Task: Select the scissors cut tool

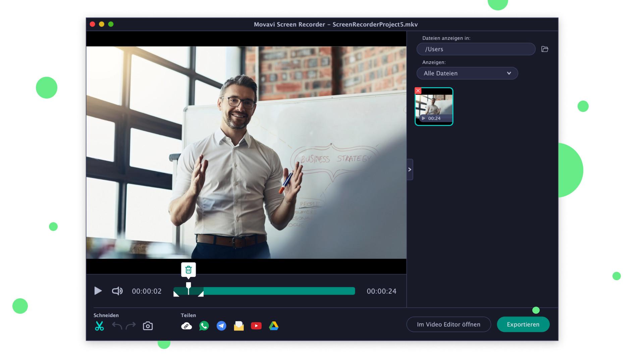Action: (100, 325)
